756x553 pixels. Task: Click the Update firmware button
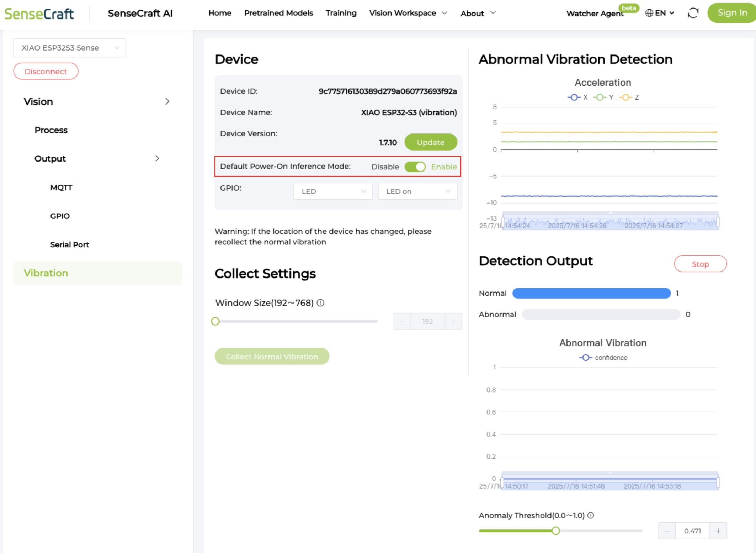click(431, 142)
